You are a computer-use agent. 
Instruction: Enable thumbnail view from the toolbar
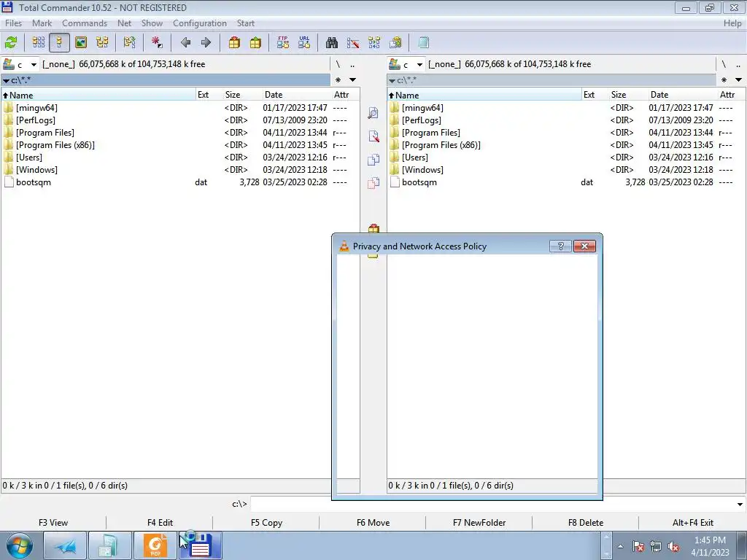pyautogui.click(x=81, y=43)
